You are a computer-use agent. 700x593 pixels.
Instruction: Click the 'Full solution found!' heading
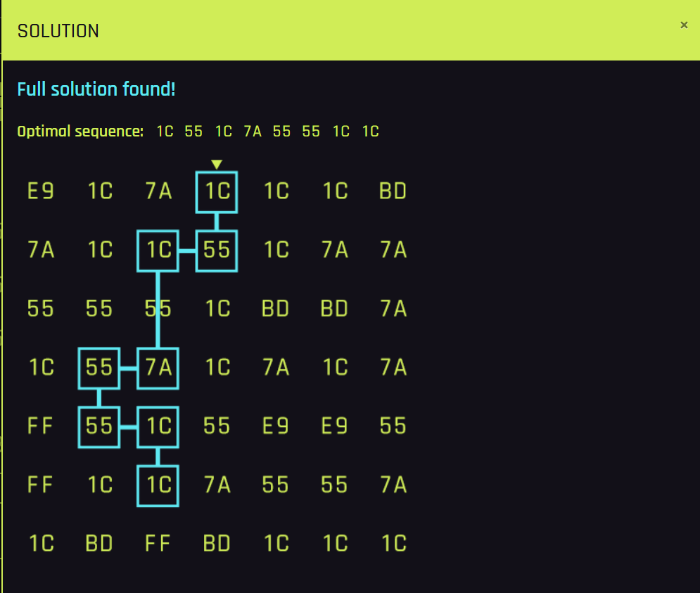[x=96, y=89]
